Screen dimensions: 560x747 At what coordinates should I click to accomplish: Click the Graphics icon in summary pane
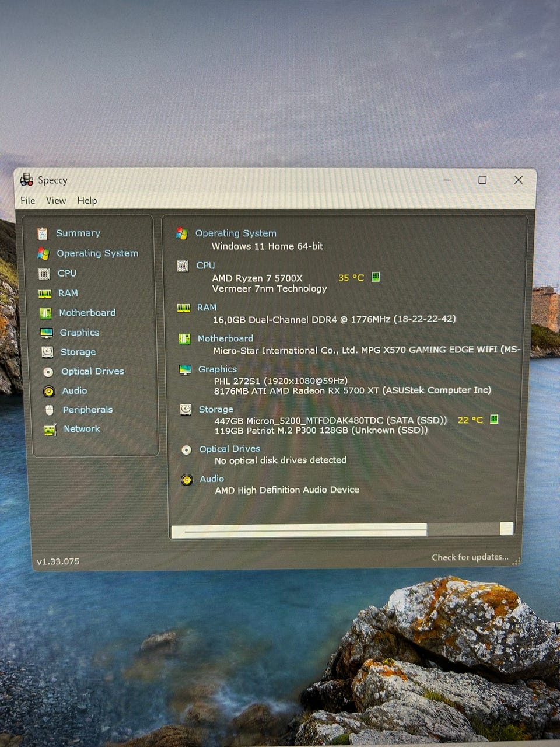click(185, 370)
